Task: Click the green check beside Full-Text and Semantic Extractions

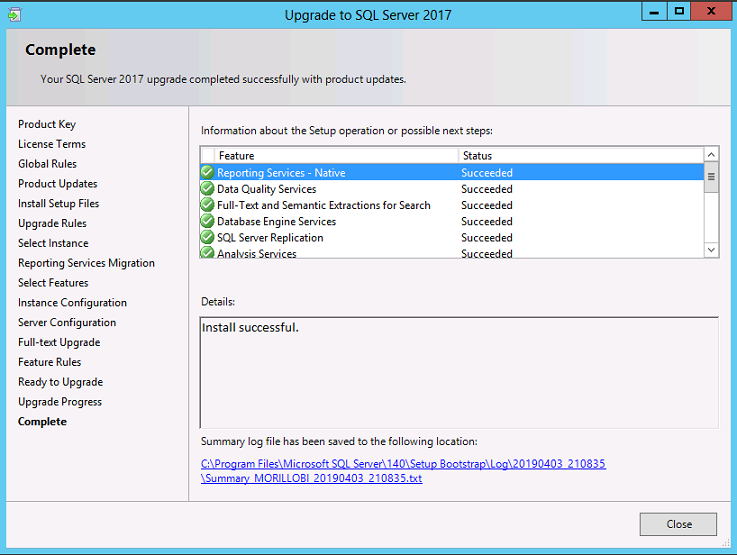Action: [x=207, y=205]
